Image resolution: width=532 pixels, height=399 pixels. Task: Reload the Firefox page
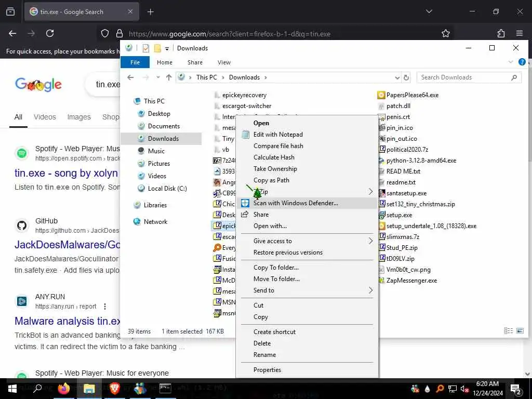(x=50, y=33)
